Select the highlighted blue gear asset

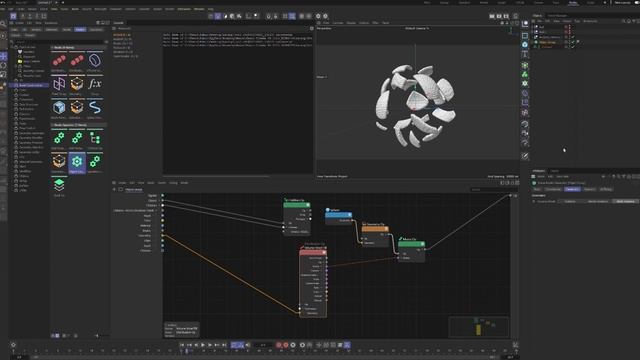[x=77, y=162]
